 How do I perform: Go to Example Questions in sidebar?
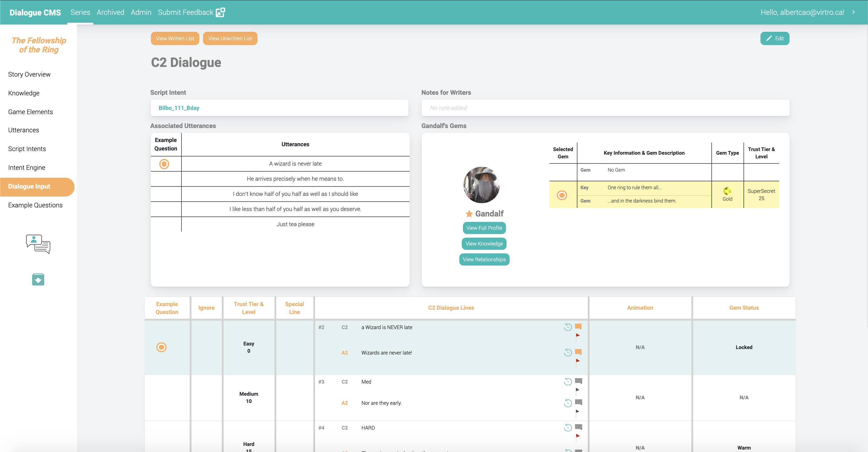point(35,205)
